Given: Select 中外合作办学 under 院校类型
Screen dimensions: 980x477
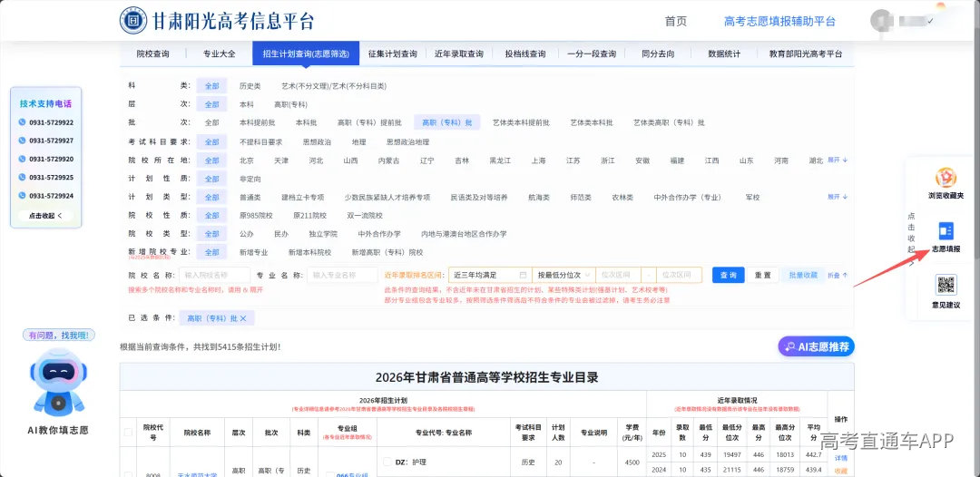Looking at the screenshot, I should pos(378,234).
